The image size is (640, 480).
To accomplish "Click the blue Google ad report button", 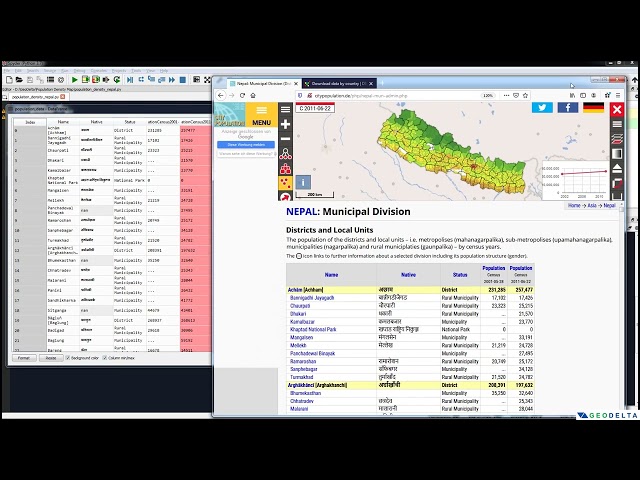I will pyautogui.click(x=246, y=144).
